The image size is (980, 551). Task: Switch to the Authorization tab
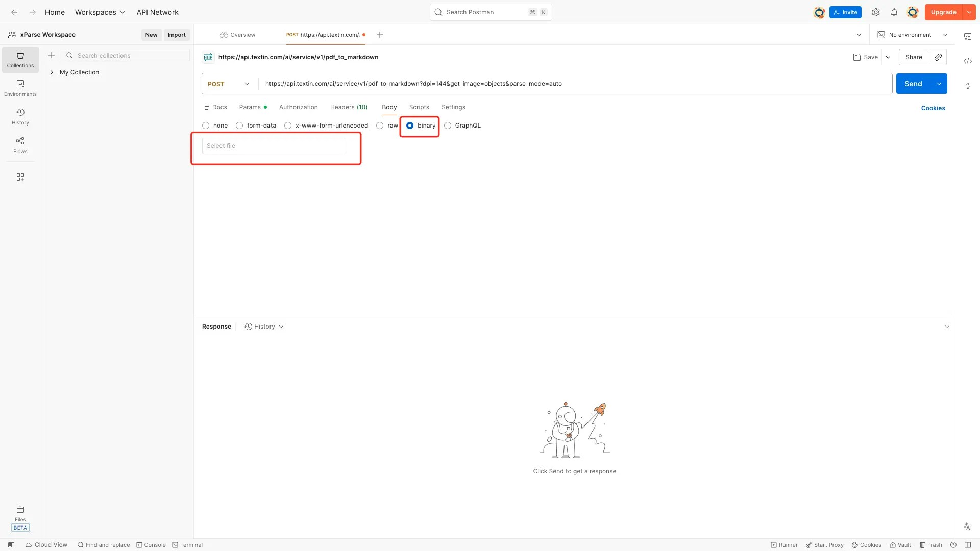[x=298, y=107]
